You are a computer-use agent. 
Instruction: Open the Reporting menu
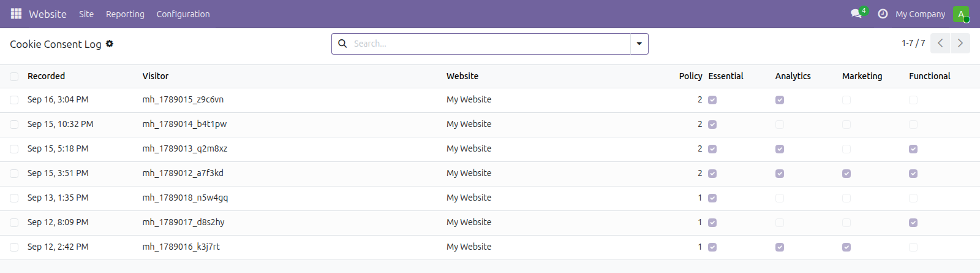point(125,13)
